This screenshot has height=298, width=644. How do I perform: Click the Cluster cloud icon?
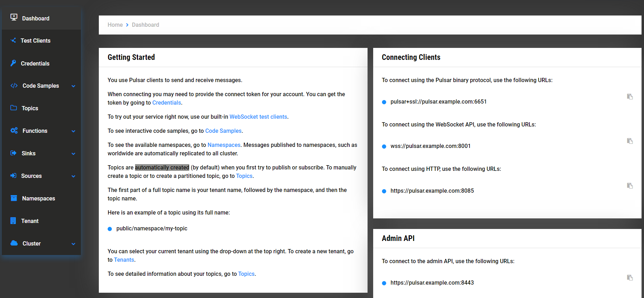click(14, 243)
